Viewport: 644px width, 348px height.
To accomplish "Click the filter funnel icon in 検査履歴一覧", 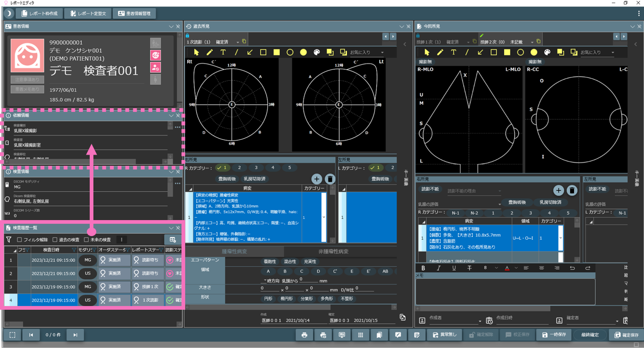I will click(x=8, y=239).
